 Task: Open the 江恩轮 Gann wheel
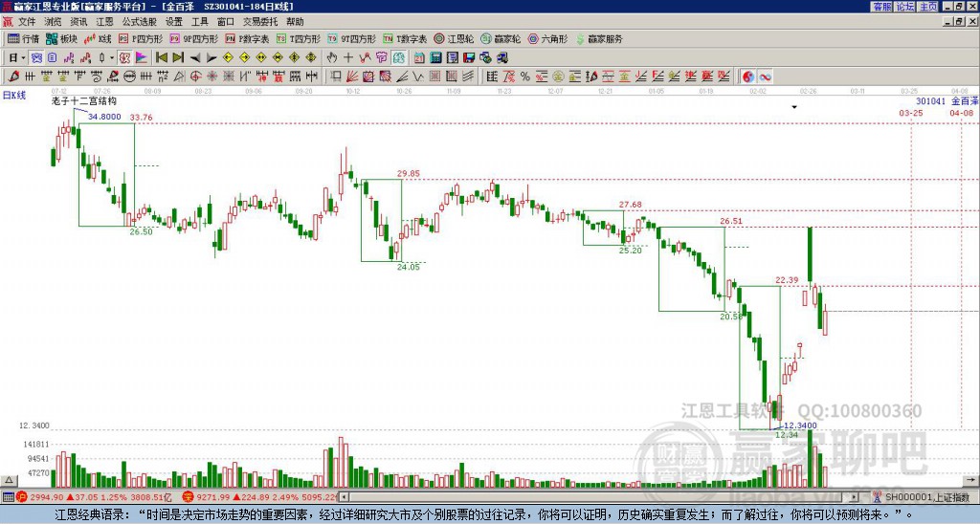tap(454, 38)
